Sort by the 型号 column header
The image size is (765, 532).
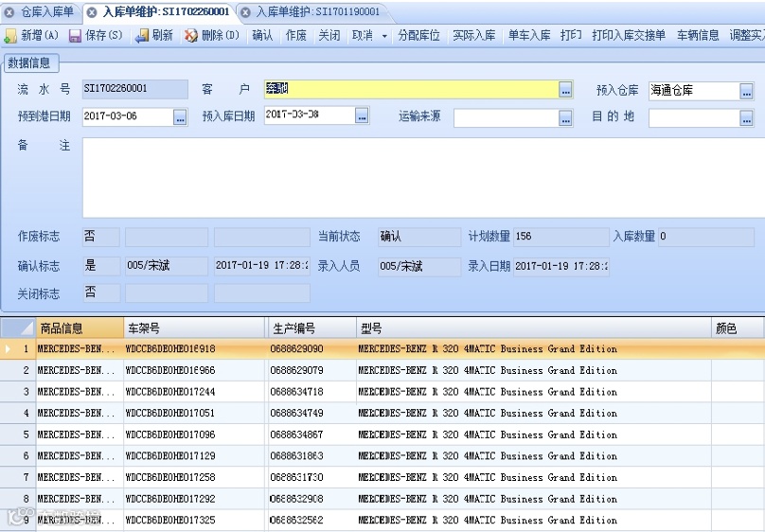[x=534, y=328]
